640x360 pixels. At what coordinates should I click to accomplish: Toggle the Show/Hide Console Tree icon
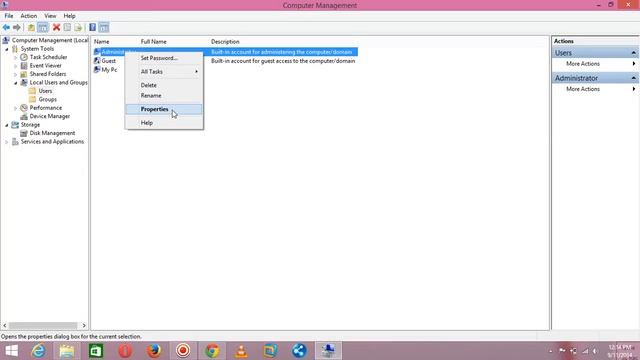(x=43, y=27)
